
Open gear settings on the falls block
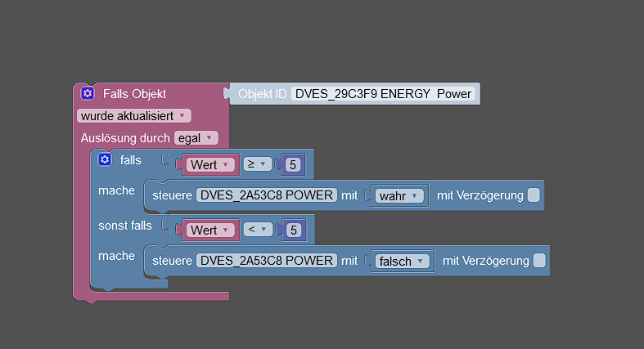point(105,159)
